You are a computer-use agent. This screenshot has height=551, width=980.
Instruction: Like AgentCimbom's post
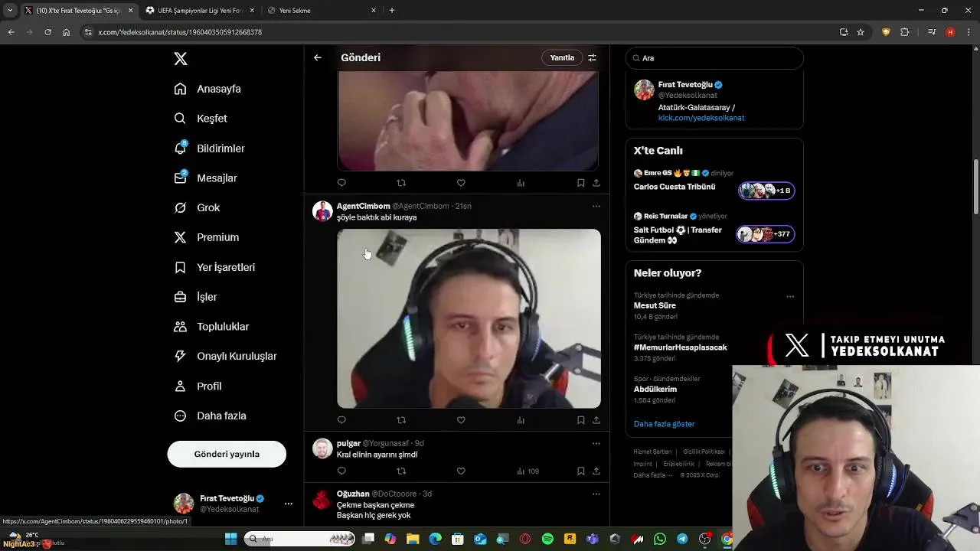pos(461,420)
